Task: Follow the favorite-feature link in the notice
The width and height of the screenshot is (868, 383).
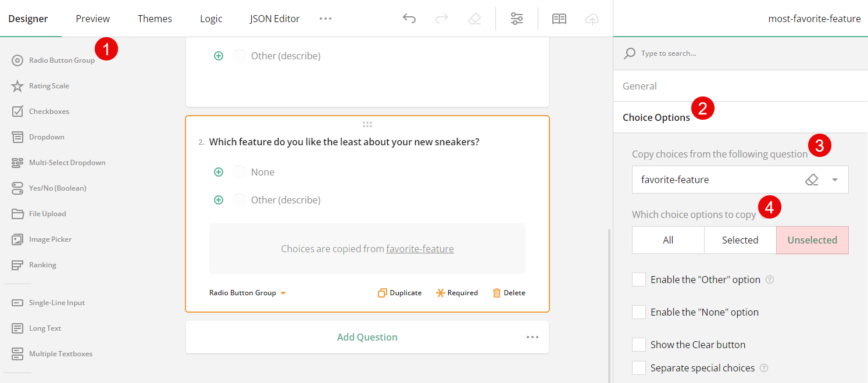Action: [420, 248]
